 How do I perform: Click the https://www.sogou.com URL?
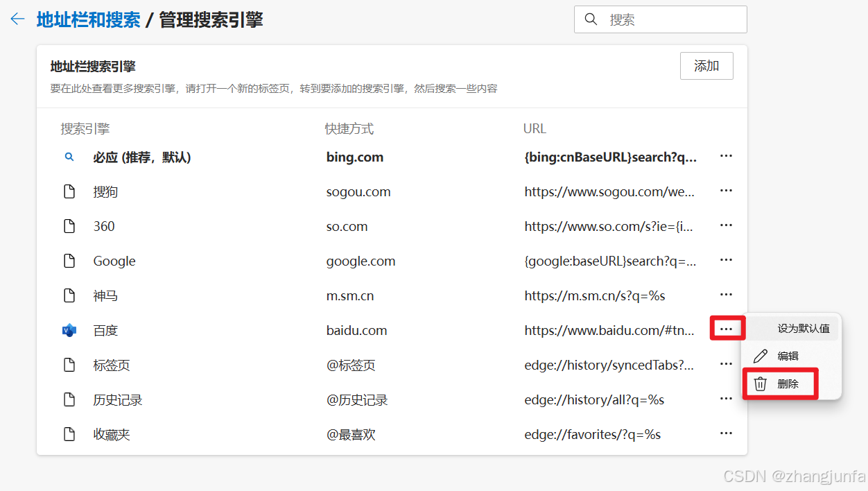[x=609, y=192]
